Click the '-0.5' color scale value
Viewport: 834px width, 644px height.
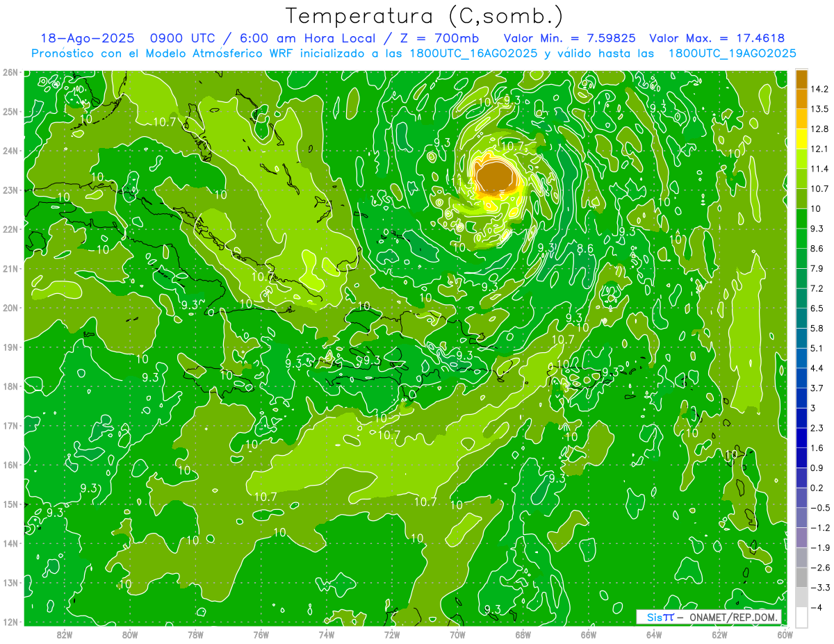(820, 508)
